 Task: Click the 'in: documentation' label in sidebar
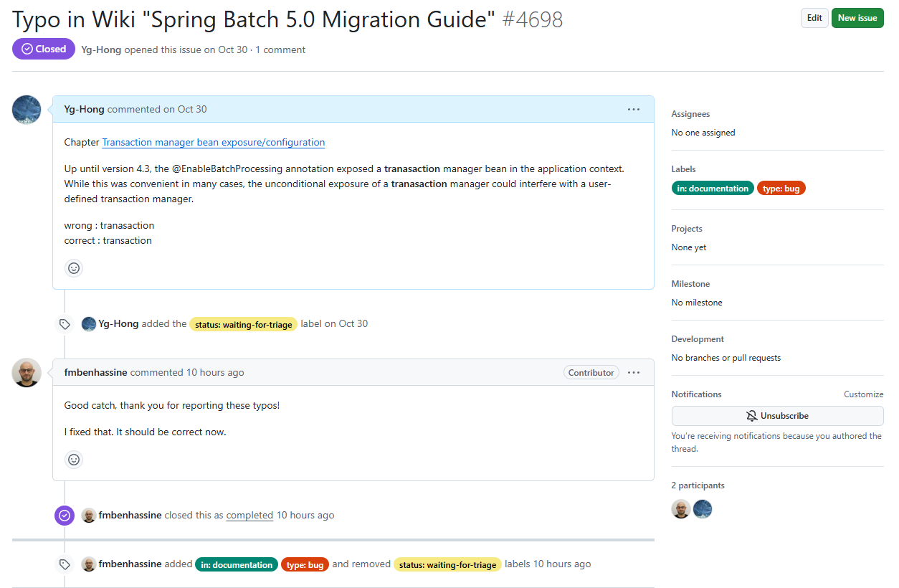click(x=713, y=189)
